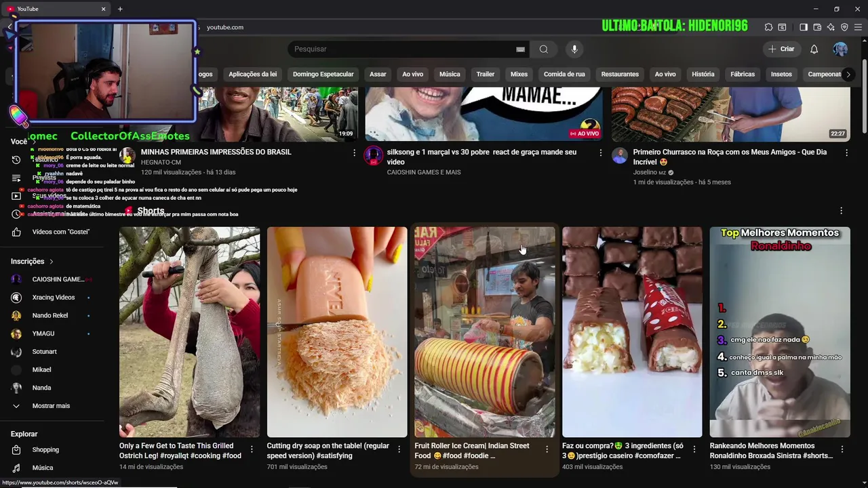This screenshot has height=488, width=868.
Task: Open browser extensions puzzle icon
Action: coord(768,27)
